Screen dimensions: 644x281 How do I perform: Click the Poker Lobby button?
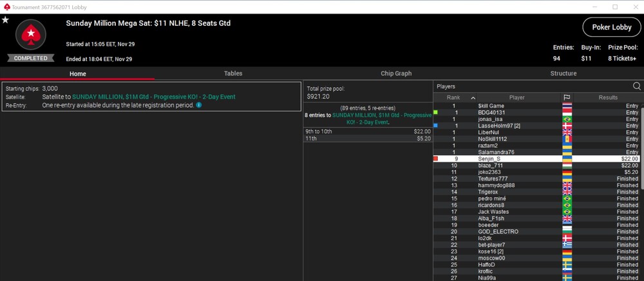(x=612, y=27)
